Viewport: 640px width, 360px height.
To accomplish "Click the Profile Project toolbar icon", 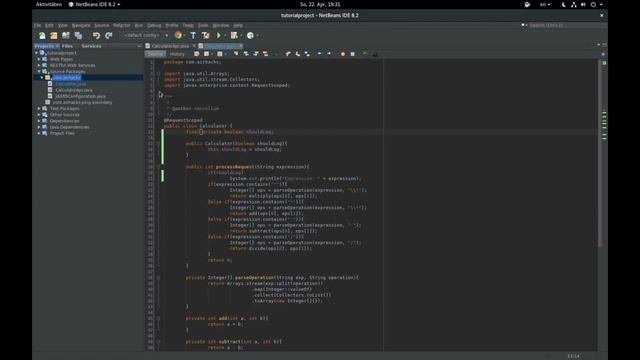I will tap(250, 36).
